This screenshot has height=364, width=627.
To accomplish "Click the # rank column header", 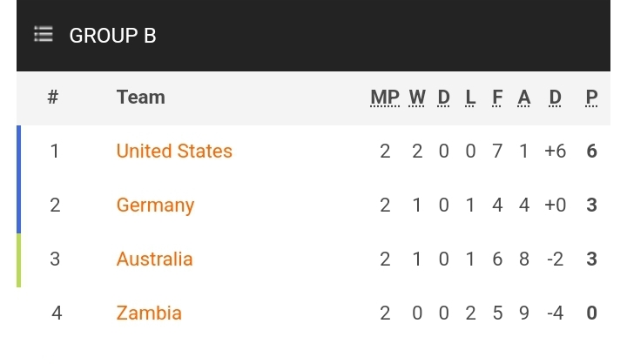I will point(52,98).
